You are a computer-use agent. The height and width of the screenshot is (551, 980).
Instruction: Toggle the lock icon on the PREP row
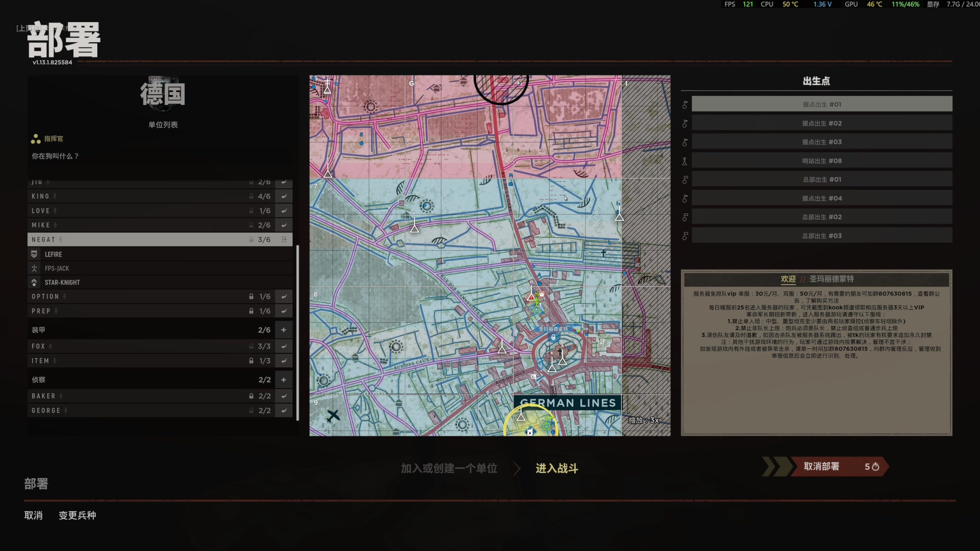point(251,311)
